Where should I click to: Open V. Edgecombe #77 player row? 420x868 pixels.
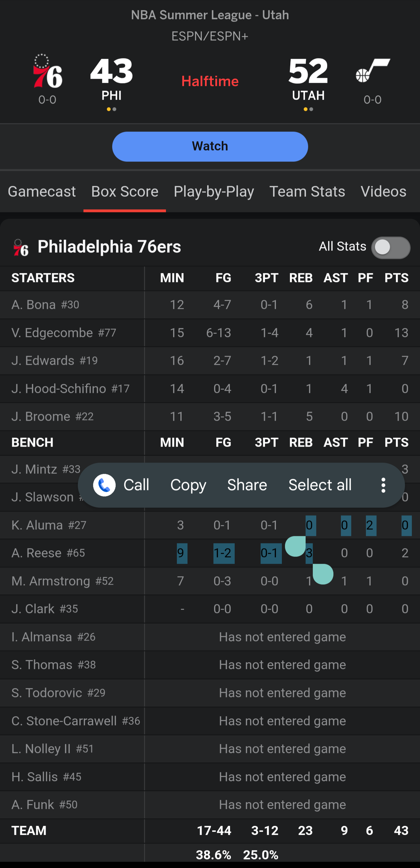pos(64,333)
